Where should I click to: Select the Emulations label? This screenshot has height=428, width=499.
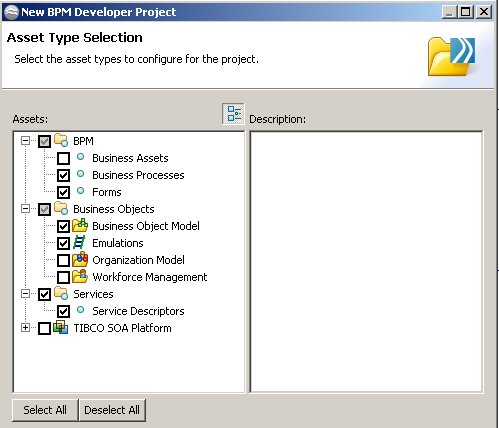118,243
